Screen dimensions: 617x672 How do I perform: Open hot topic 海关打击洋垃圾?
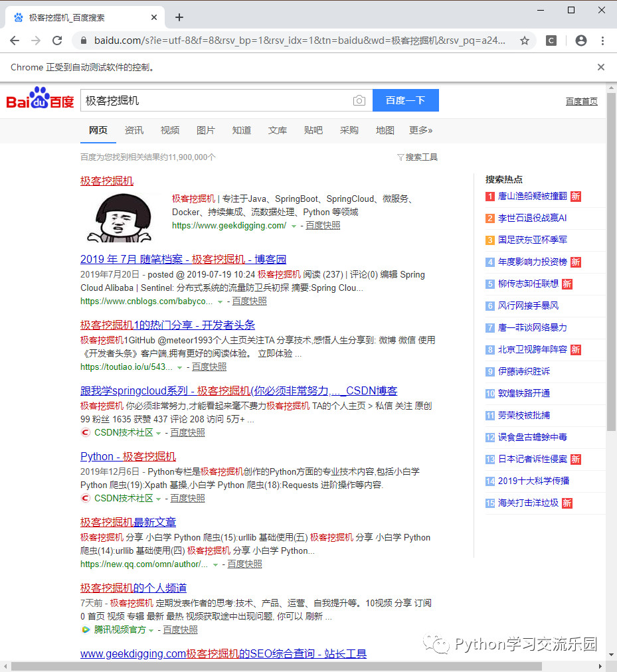[x=528, y=503]
